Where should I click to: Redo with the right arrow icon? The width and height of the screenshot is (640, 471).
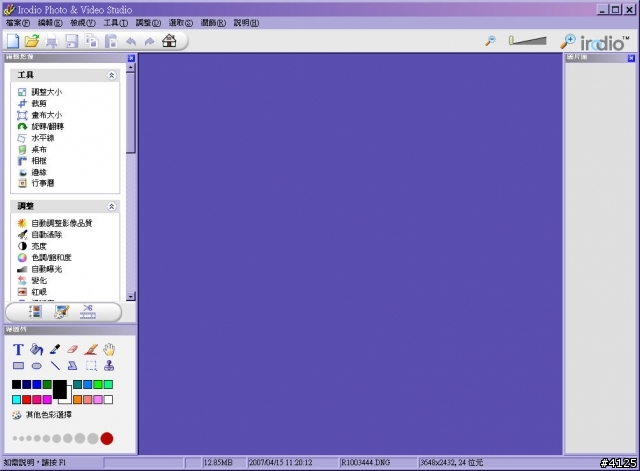[x=150, y=41]
